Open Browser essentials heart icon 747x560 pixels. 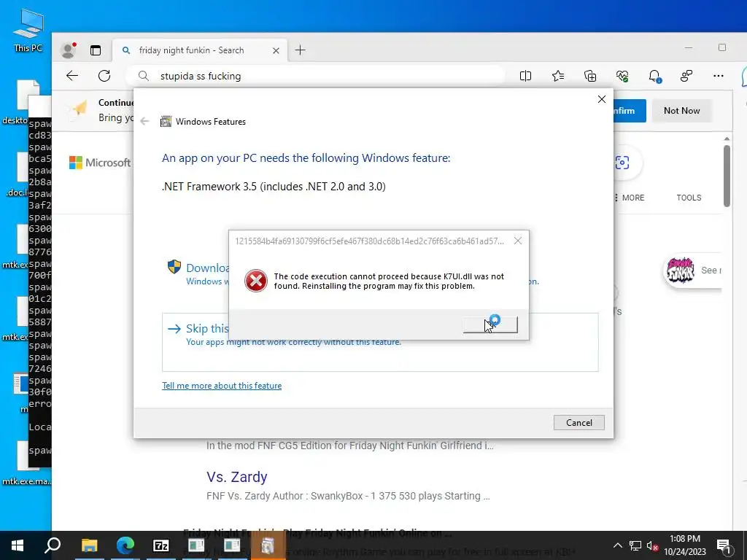point(622,76)
